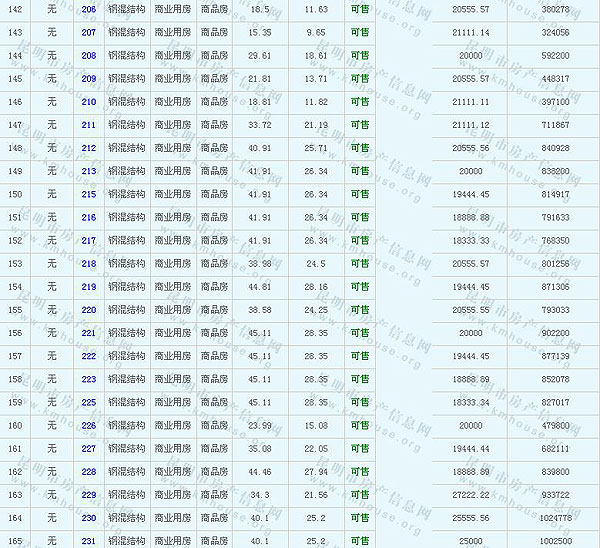Open room 215 link
Viewport: 600px width, 548px height.
[89, 194]
